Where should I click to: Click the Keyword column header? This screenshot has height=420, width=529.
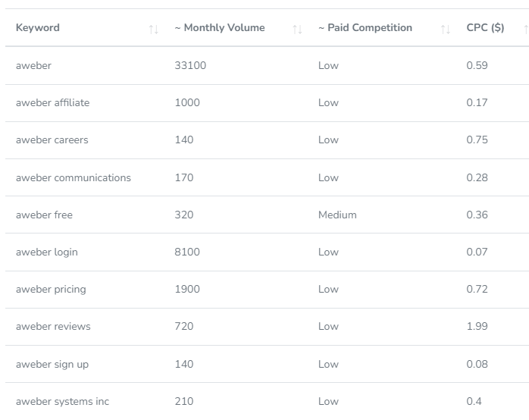(x=38, y=27)
